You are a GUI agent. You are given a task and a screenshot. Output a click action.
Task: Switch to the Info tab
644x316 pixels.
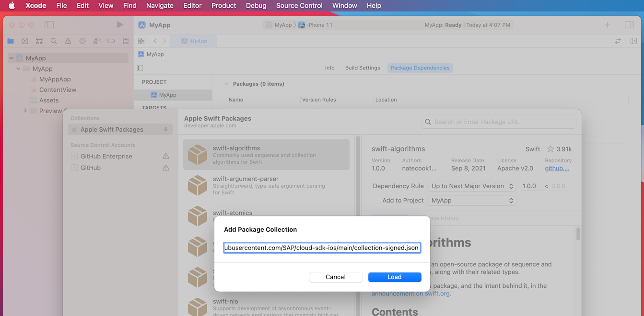pyautogui.click(x=329, y=68)
